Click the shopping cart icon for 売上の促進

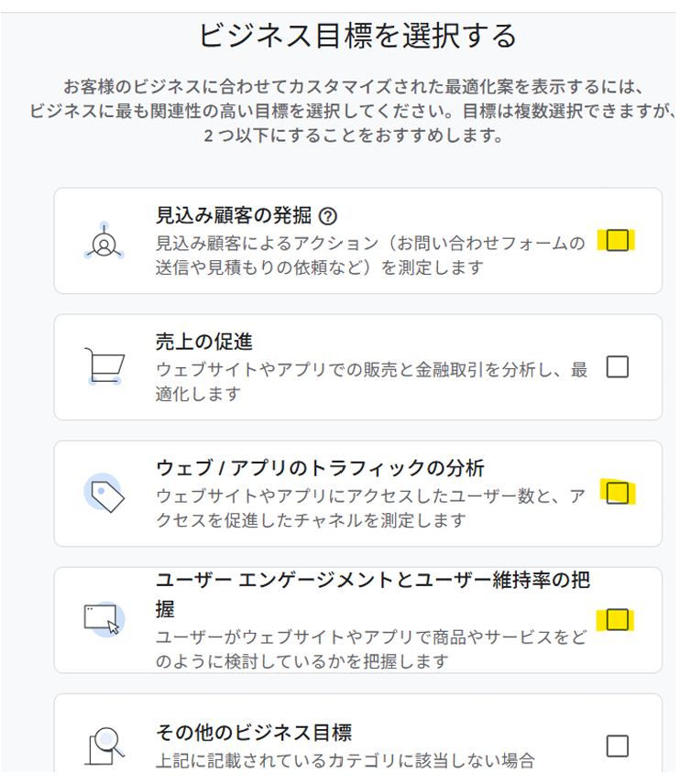point(104,366)
